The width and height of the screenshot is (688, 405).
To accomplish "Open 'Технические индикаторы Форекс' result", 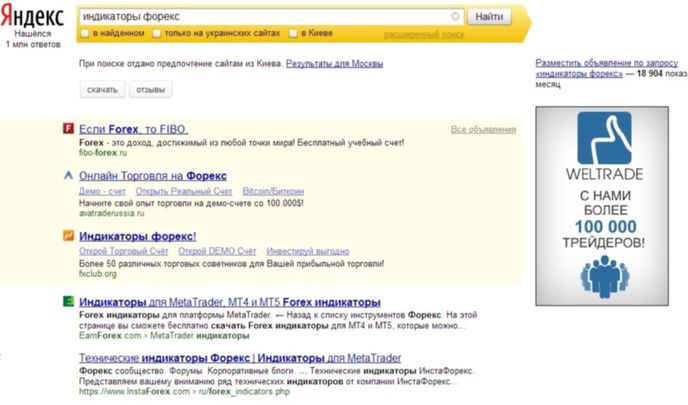I will [240, 358].
